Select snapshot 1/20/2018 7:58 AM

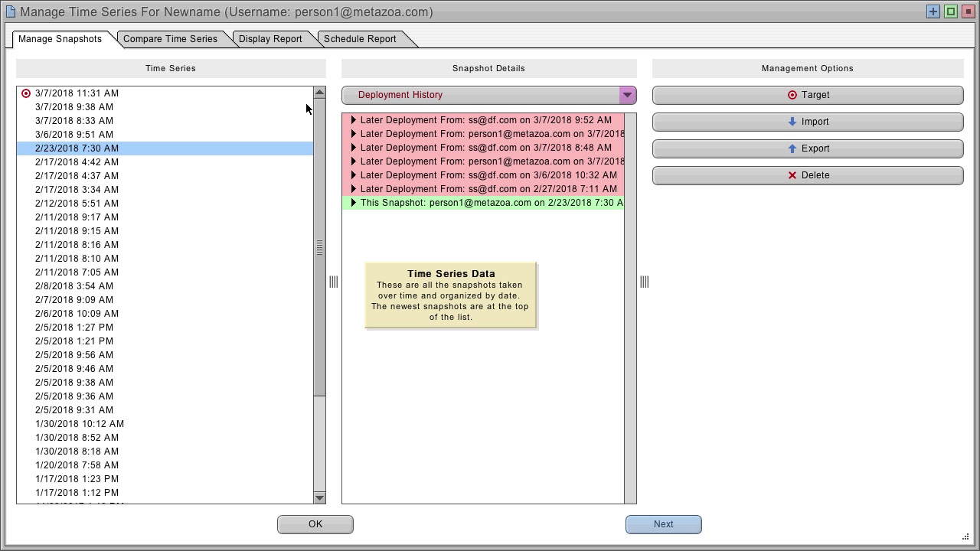point(165,465)
